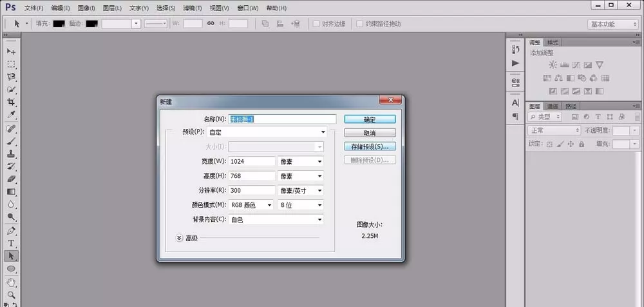Screen dimensions: 644x307
Task: Add a Color Balance adjustment
Action: tap(558, 78)
